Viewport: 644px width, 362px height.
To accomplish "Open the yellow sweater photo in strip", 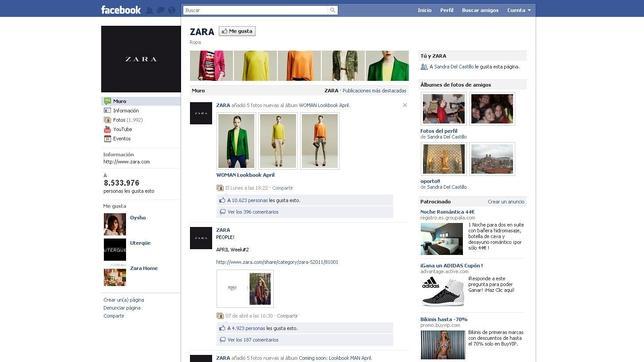I will coord(255,66).
